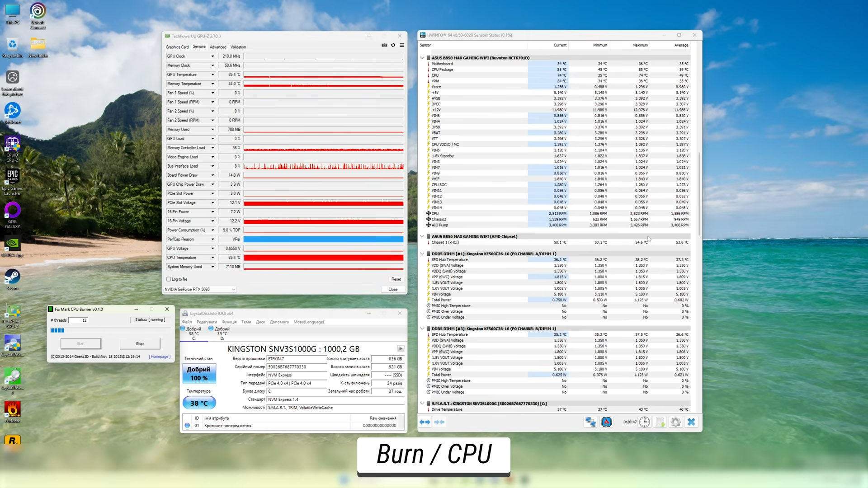Click the Current column header in HWiNFO

click(x=560, y=45)
